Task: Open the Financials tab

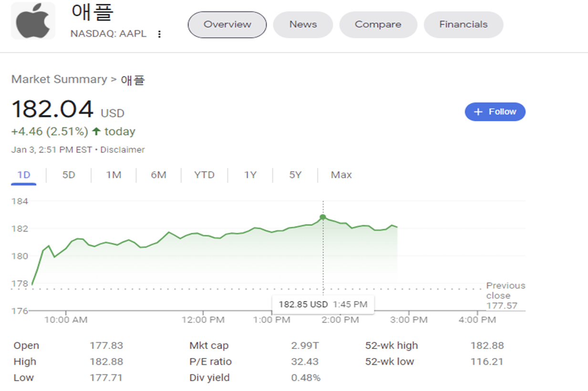Action: pyautogui.click(x=463, y=24)
